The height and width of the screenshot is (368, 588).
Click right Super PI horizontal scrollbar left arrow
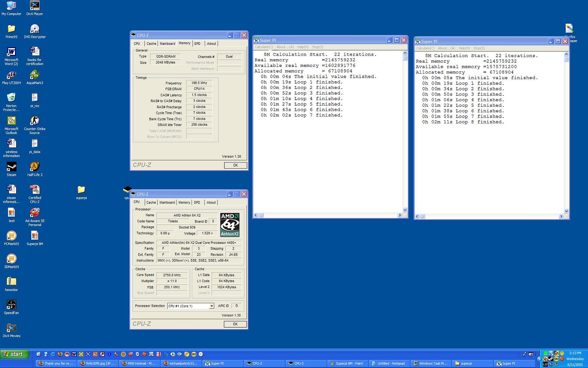pyautogui.click(x=417, y=217)
